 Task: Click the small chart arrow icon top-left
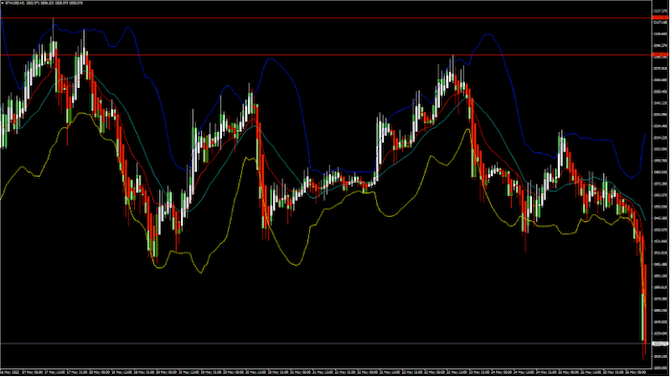click(x=2, y=3)
